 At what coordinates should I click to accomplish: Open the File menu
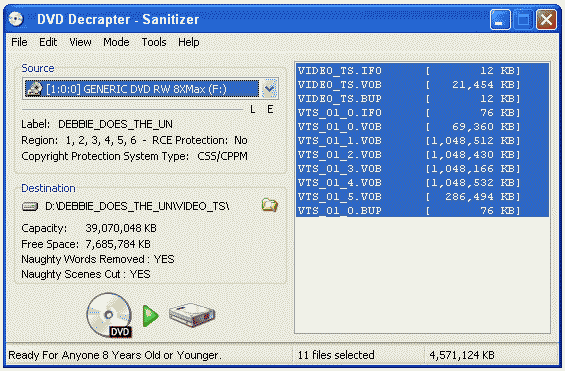(19, 42)
